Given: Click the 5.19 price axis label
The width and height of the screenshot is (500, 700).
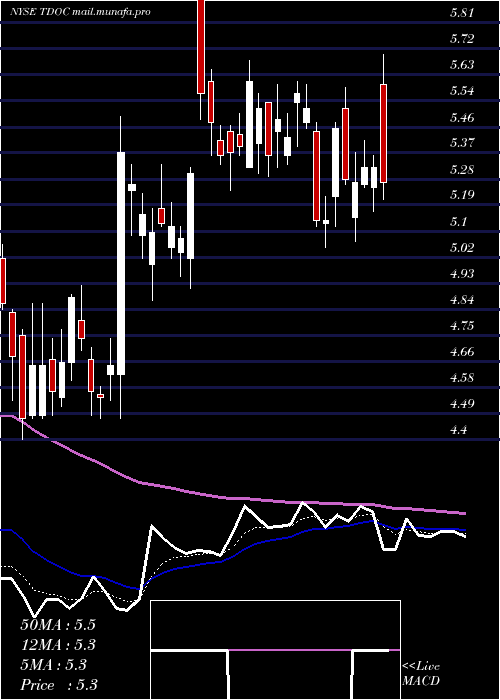Looking at the screenshot, I should pyautogui.click(x=462, y=196).
